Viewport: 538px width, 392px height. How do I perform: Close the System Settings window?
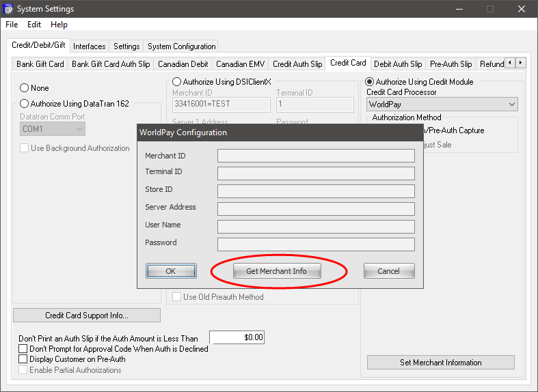[x=522, y=9]
